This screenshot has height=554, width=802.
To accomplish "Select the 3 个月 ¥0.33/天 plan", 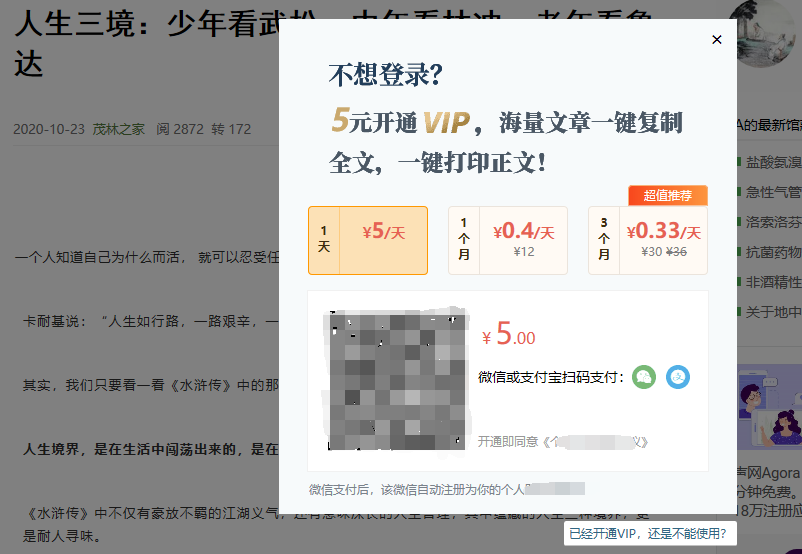I will [x=648, y=240].
